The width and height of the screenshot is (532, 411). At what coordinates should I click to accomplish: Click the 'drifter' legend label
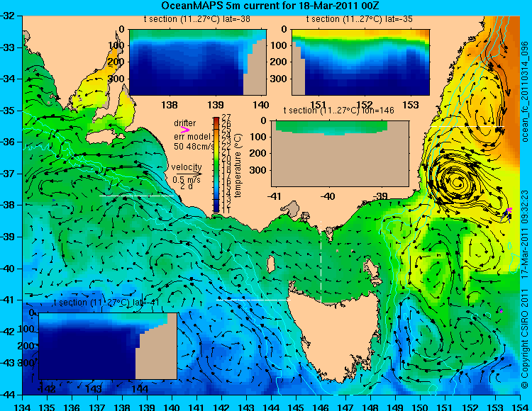click(x=185, y=123)
